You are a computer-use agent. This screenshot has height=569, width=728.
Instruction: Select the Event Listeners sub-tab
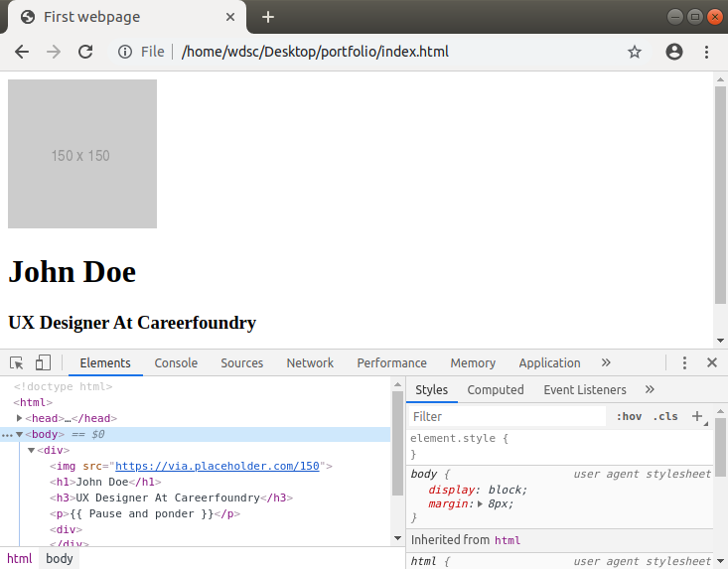click(x=585, y=390)
